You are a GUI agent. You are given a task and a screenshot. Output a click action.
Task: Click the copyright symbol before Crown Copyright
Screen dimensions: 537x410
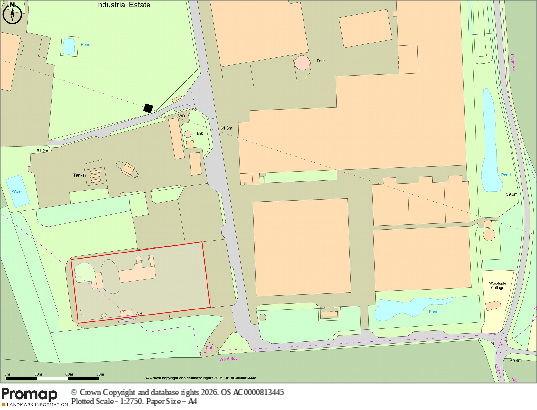click(74, 392)
